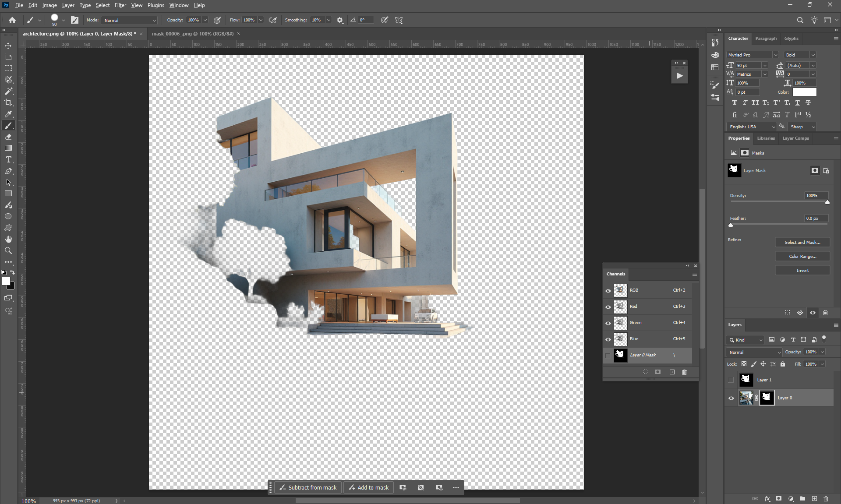Select the Zoom tool in toolbar
The image size is (841, 504).
8,250
